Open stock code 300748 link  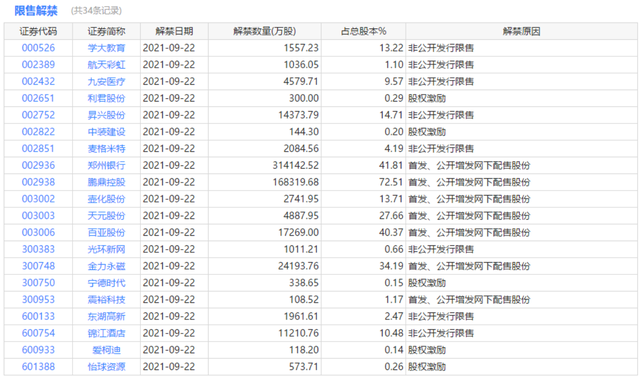click(38, 266)
